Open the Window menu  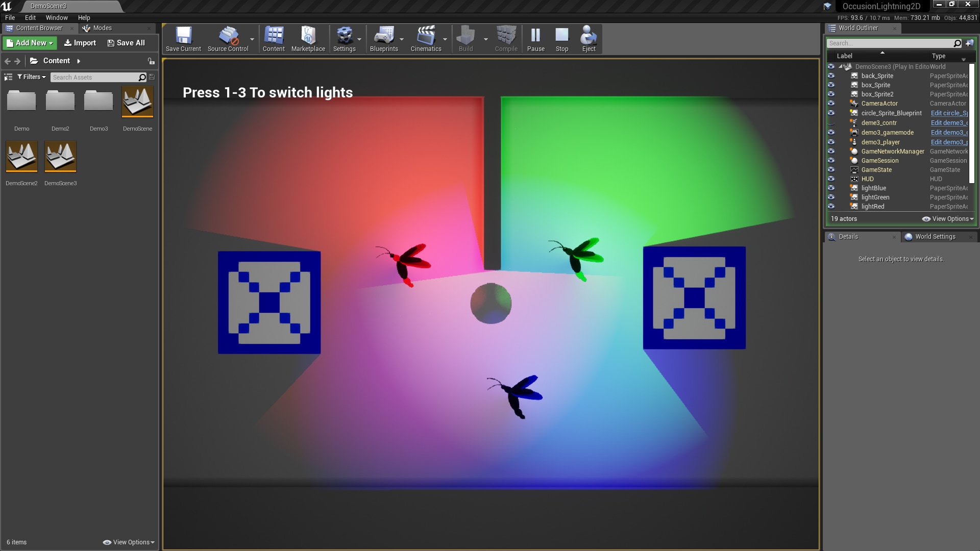click(57, 17)
